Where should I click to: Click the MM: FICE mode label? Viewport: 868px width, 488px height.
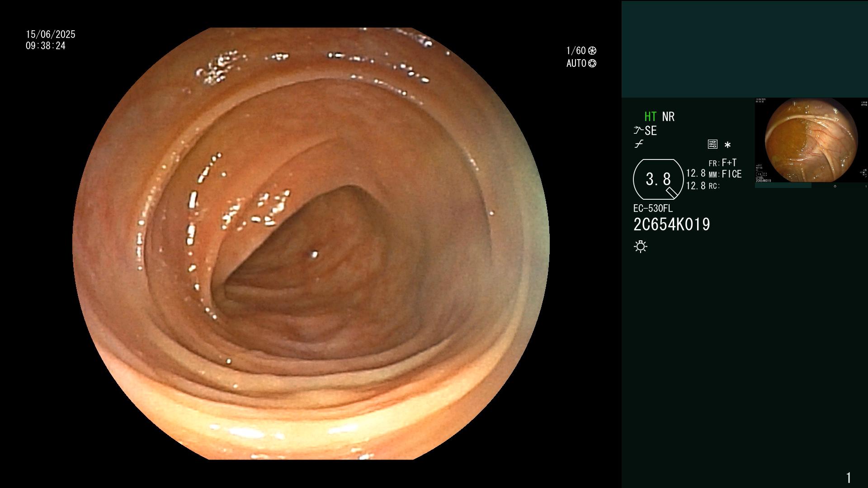tap(725, 174)
